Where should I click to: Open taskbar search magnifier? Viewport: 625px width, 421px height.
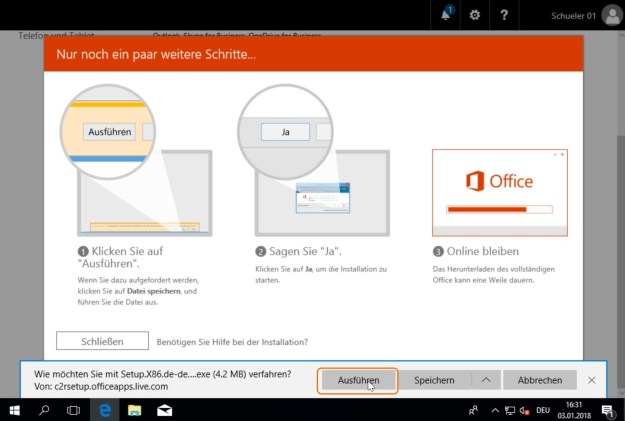pos(44,410)
